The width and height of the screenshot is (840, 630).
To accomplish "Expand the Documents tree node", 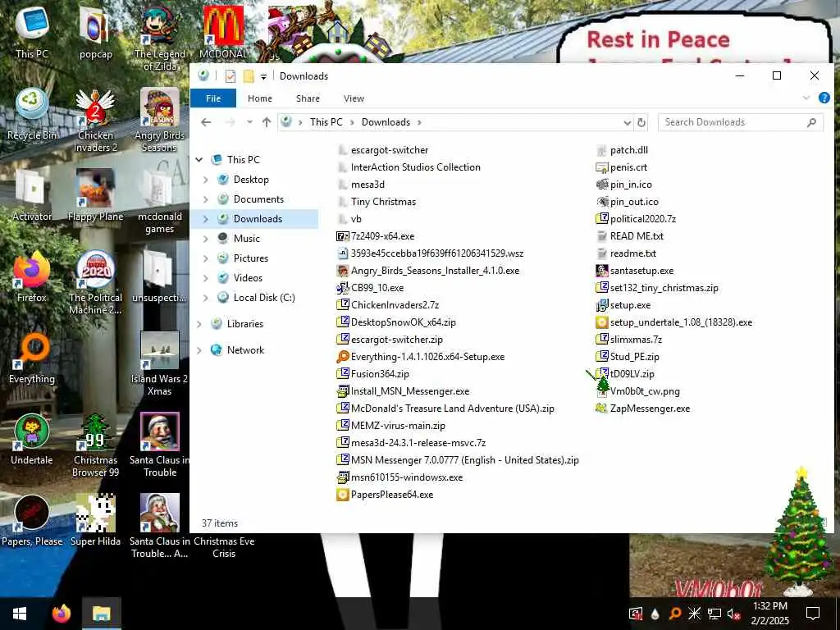I will [x=205, y=199].
